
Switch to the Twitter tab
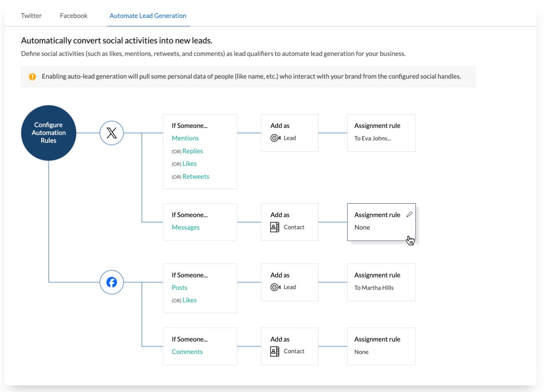point(31,16)
